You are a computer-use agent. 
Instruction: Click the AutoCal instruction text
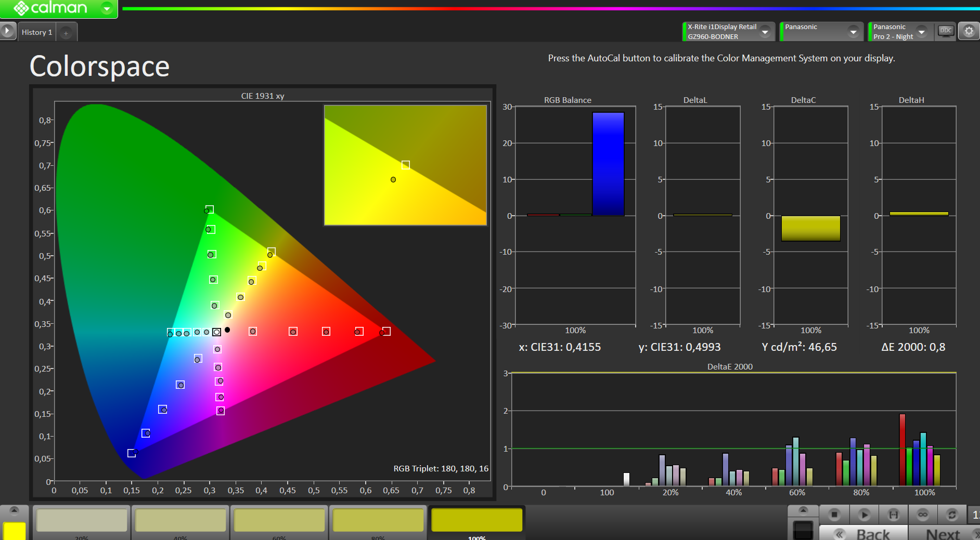click(721, 58)
